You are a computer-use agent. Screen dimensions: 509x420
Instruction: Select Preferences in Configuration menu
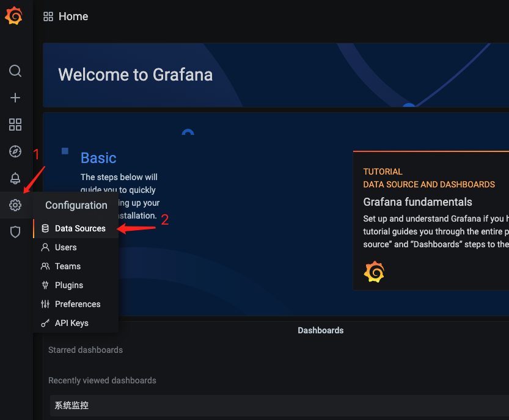pyautogui.click(x=76, y=304)
